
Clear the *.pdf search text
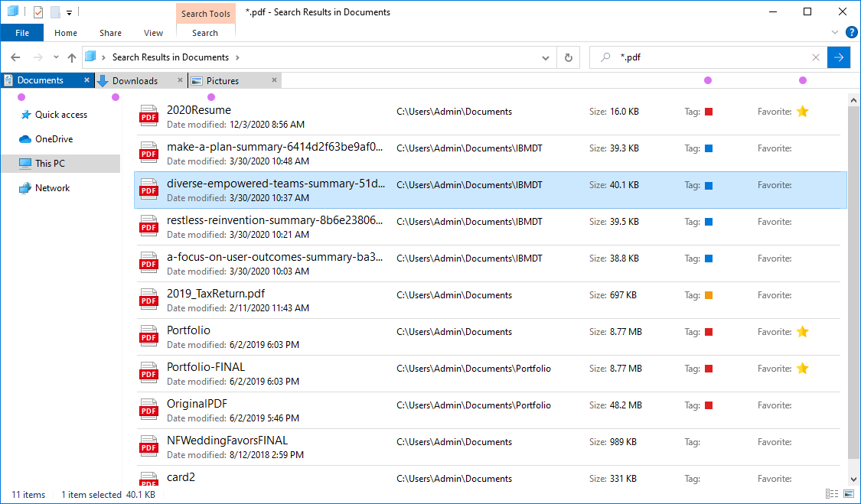[x=816, y=57]
